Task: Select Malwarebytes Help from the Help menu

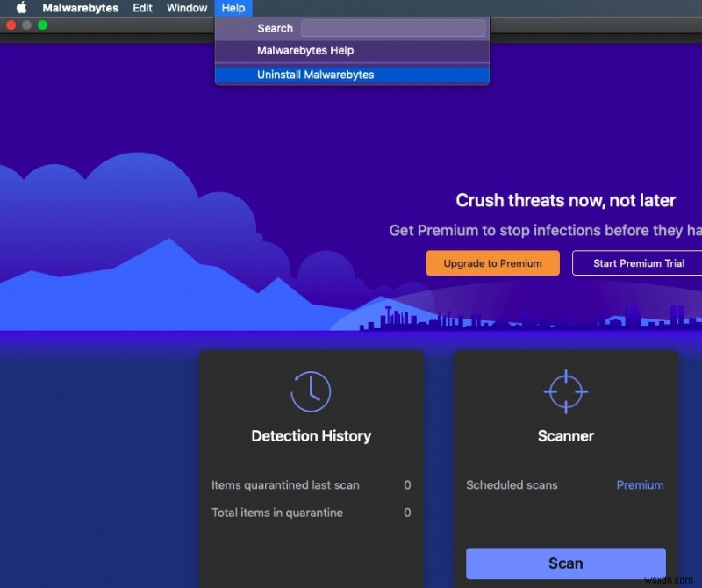Action: pos(304,51)
